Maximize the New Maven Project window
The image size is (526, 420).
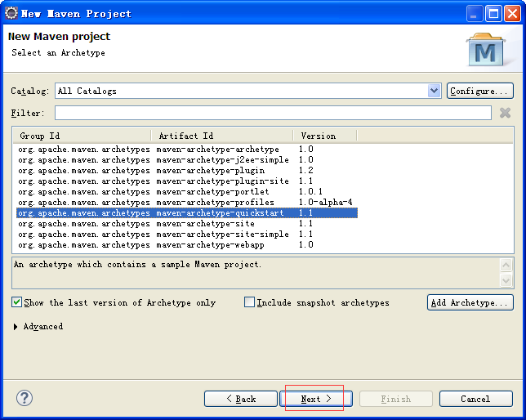click(x=493, y=14)
